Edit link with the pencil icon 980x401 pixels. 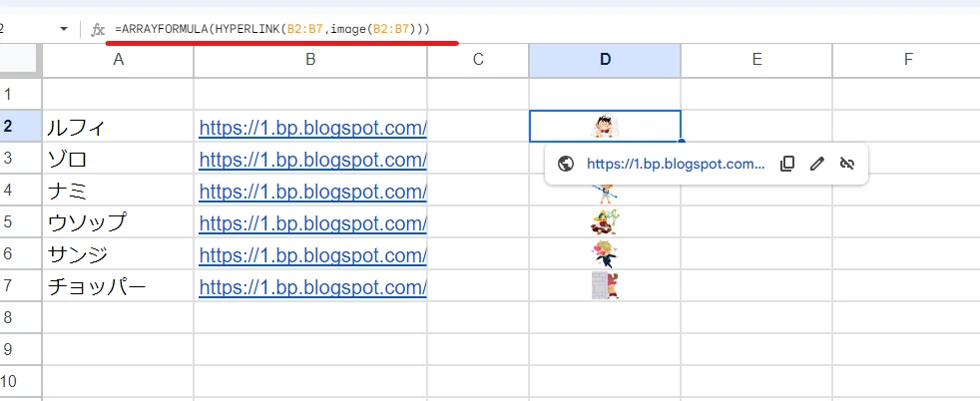pyautogui.click(x=817, y=164)
